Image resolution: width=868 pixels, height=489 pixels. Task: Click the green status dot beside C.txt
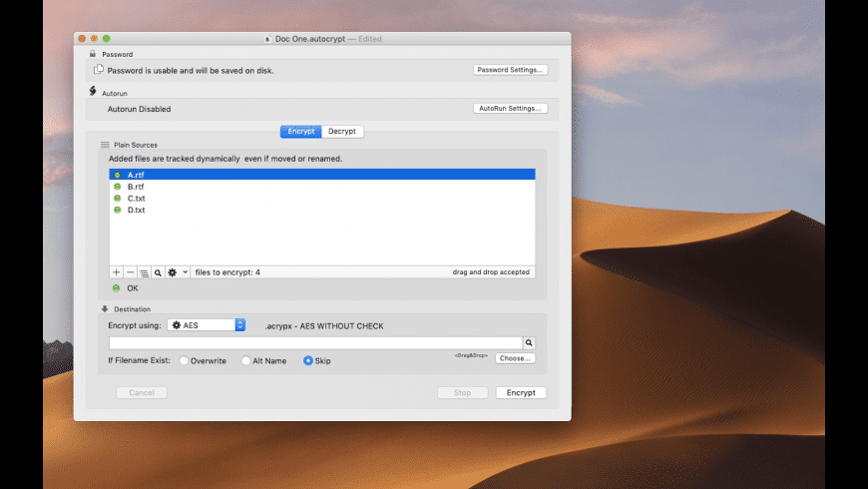click(x=117, y=199)
